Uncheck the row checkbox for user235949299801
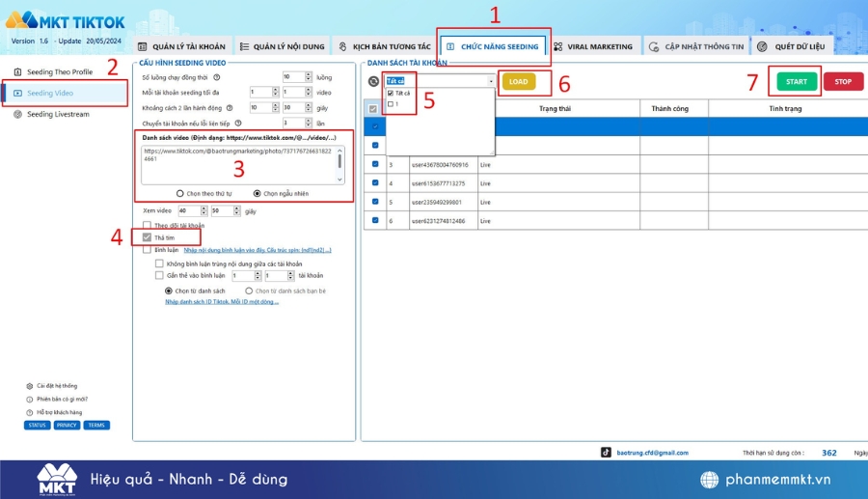Image resolution: width=868 pixels, height=499 pixels. 375,202
